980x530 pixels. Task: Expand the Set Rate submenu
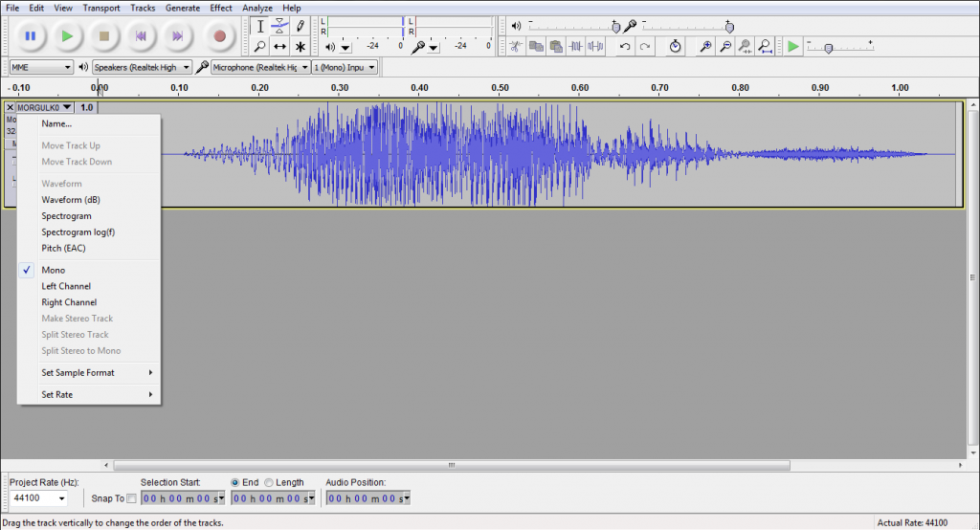(97, 394)
